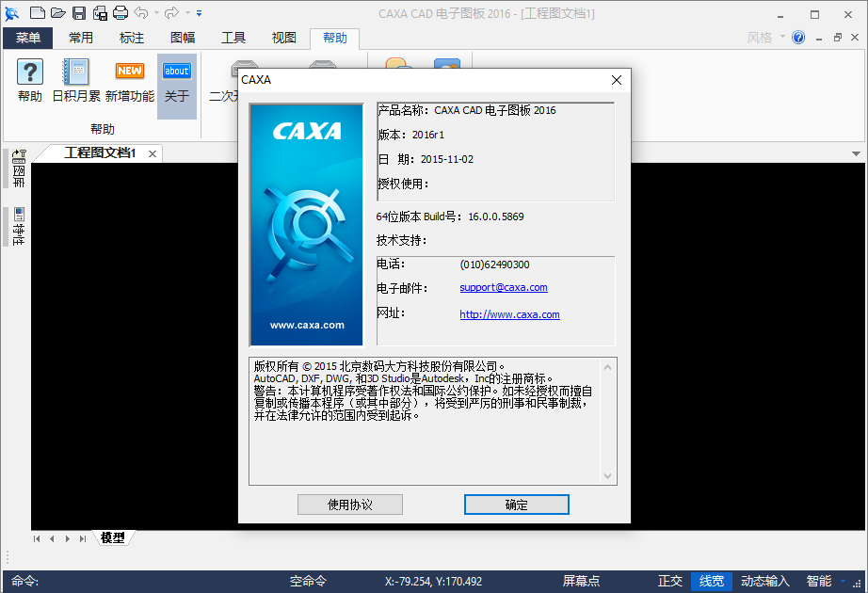Minimize the inner document window
This screenshot has width=868, height=593.
tap(819, 38)
